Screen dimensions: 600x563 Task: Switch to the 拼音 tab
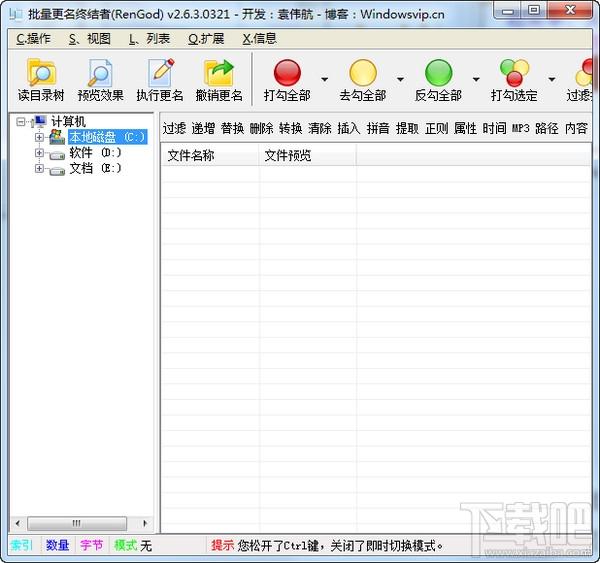[x=378, y=128]
